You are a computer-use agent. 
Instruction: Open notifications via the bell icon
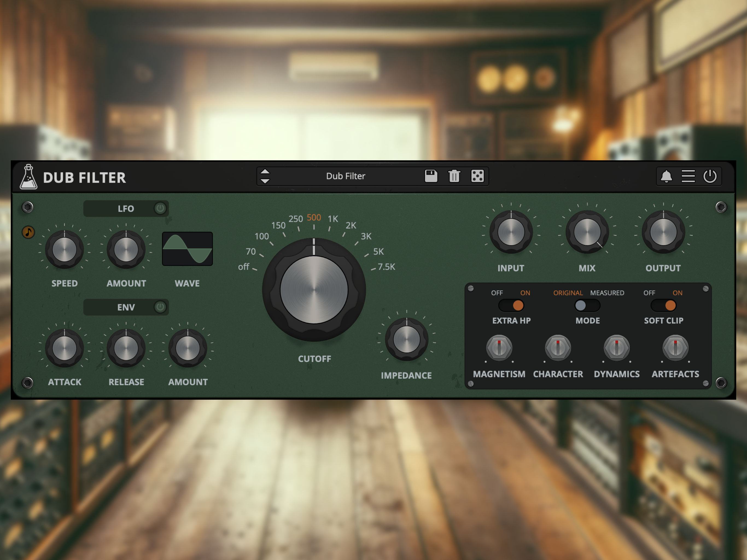666,176
